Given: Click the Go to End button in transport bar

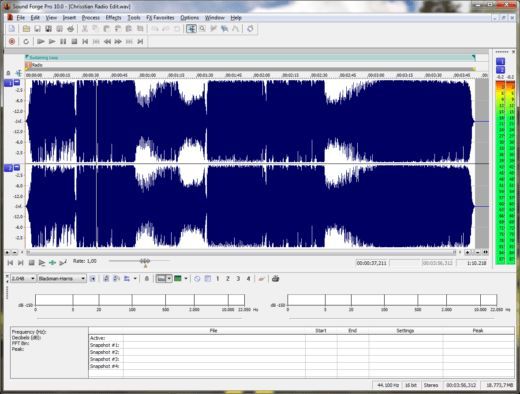Looking at the screenshot, I should 140,42.
